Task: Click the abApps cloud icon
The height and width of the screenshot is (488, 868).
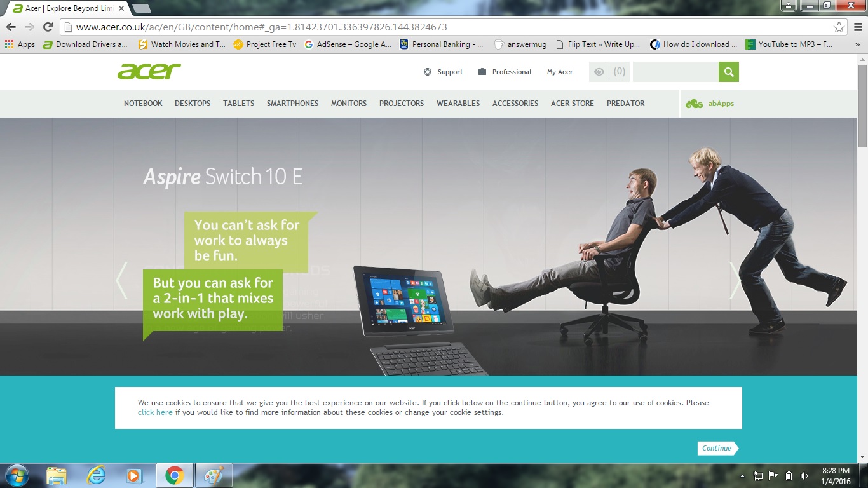Action: point(694,104)
